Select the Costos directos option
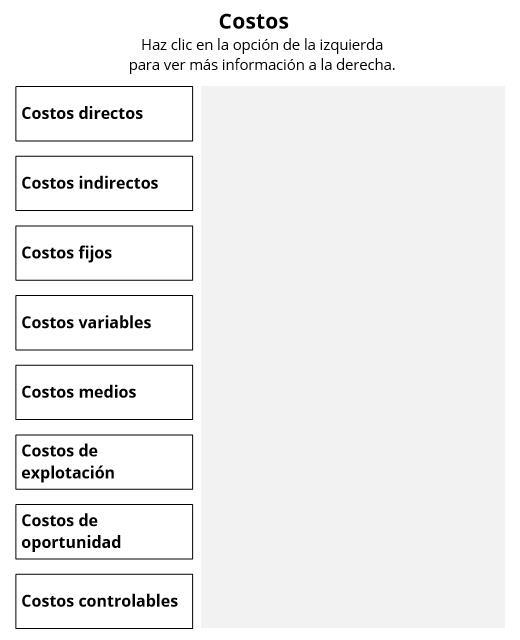Screen dimensions: 520x640 (104, 114)
